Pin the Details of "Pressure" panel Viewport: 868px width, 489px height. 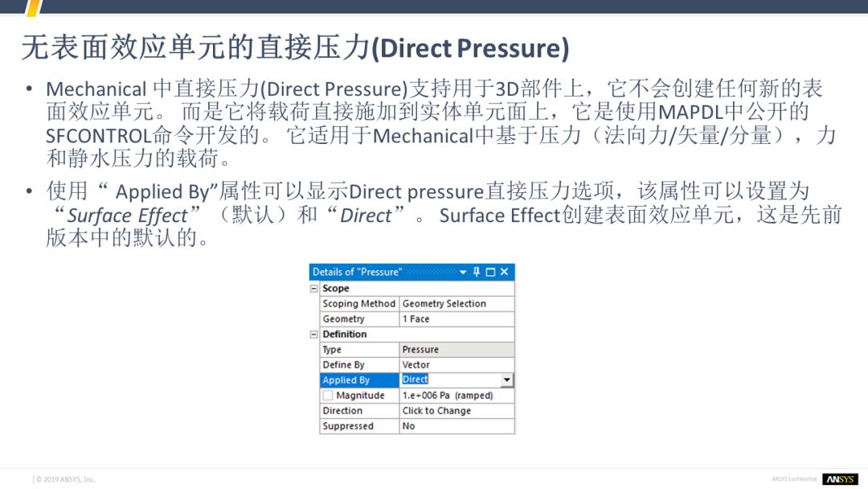476,272
